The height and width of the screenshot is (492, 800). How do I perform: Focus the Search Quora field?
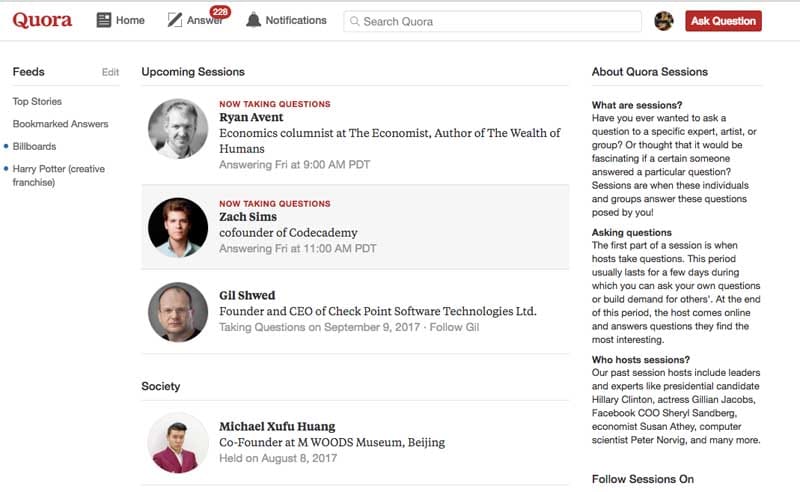(492, 21)
